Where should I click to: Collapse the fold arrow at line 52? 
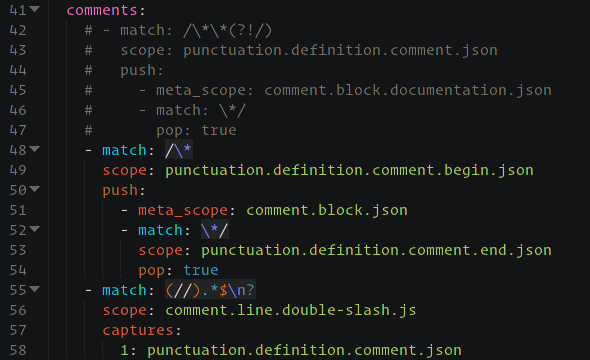(34, 229)
